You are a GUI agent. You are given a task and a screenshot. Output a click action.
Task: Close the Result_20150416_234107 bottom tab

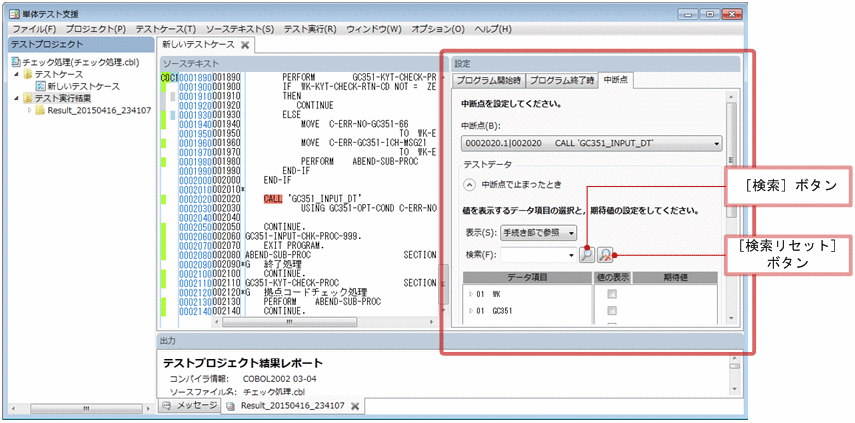point(354,406)
